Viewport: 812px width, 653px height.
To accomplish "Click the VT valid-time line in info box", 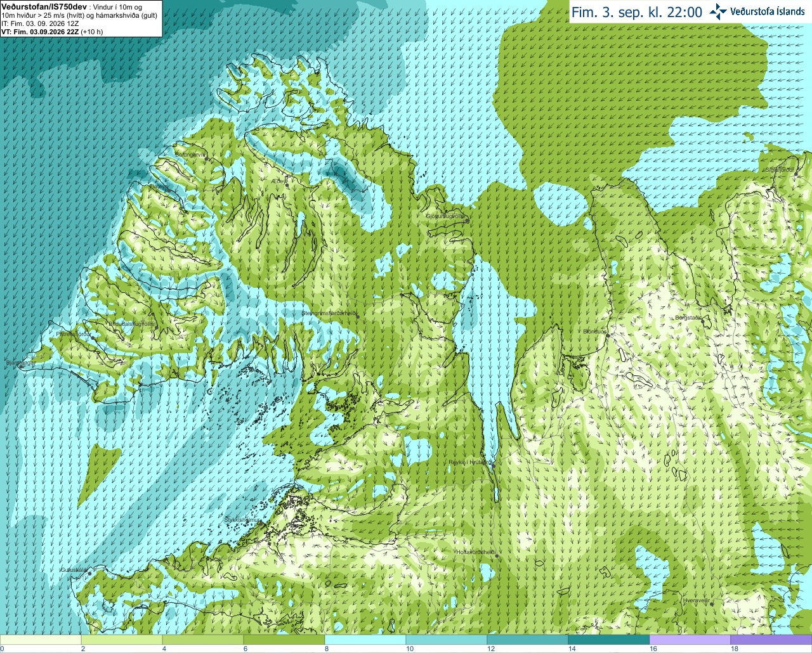I will pos(52,31).
